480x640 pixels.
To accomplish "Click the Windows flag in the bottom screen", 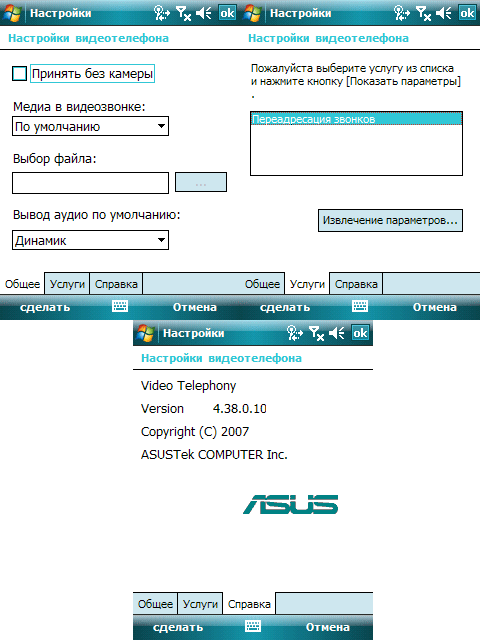I will (145, 333).
